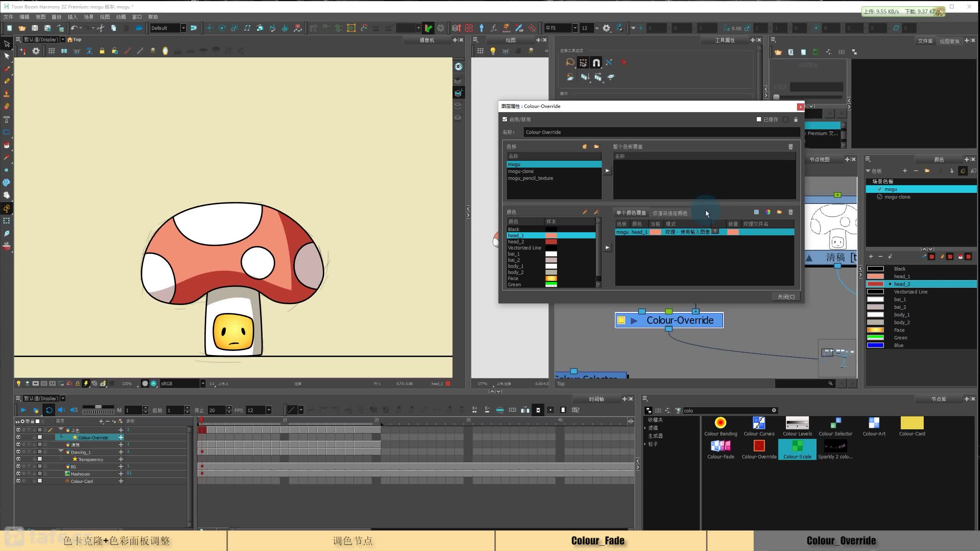Screen dimensions: 980x551
Task: Clear the colo search field in the node library
Action: [774, 410]
